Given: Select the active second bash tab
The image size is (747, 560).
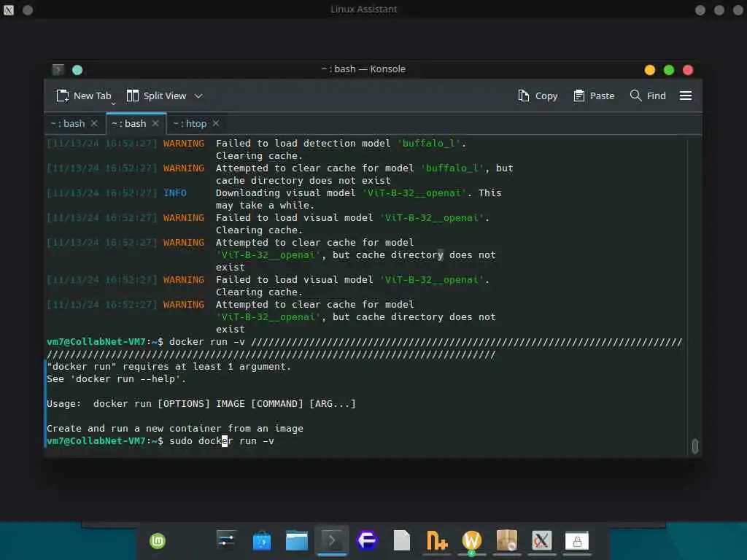Looking at the screenshot, I should click(x=129, y=123).
